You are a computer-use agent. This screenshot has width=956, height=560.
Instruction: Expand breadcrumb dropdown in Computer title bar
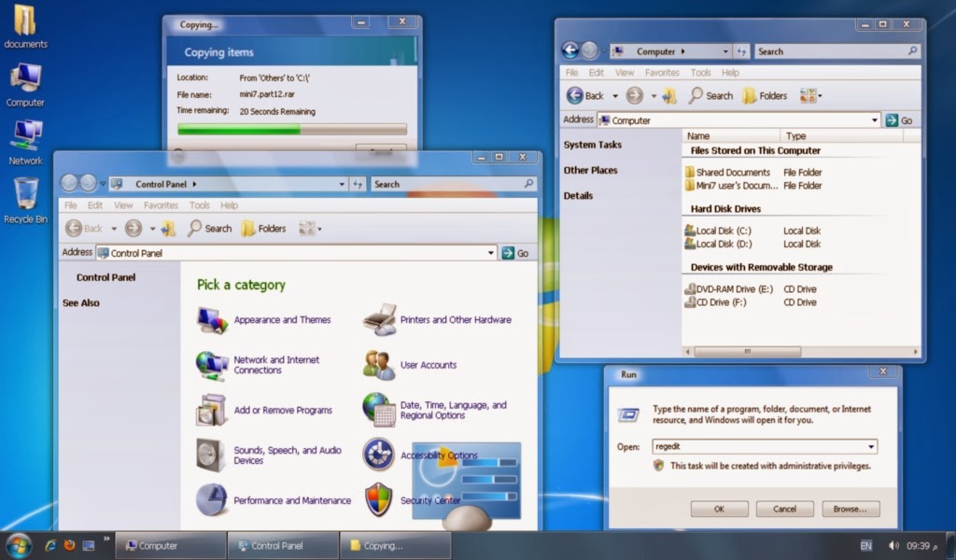coord(724,51)
